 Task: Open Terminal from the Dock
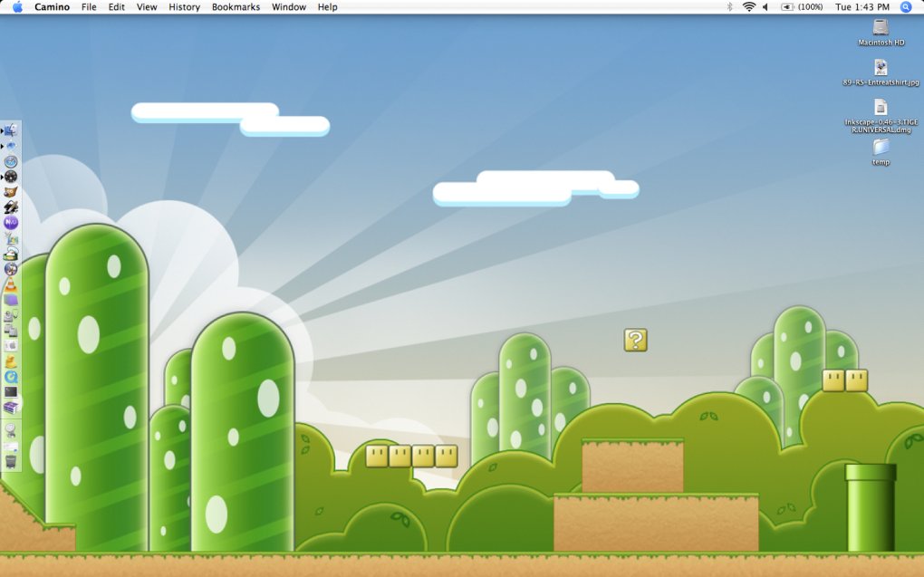pos(11,391)
